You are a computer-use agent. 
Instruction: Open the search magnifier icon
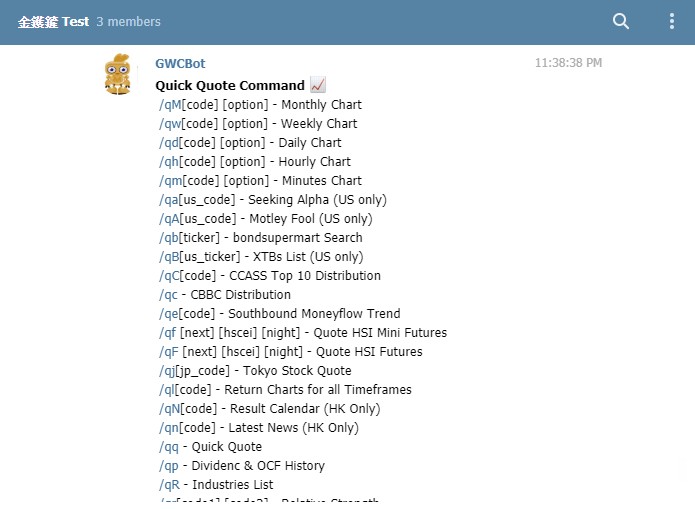pyautogui.click(x=621, y=21)
